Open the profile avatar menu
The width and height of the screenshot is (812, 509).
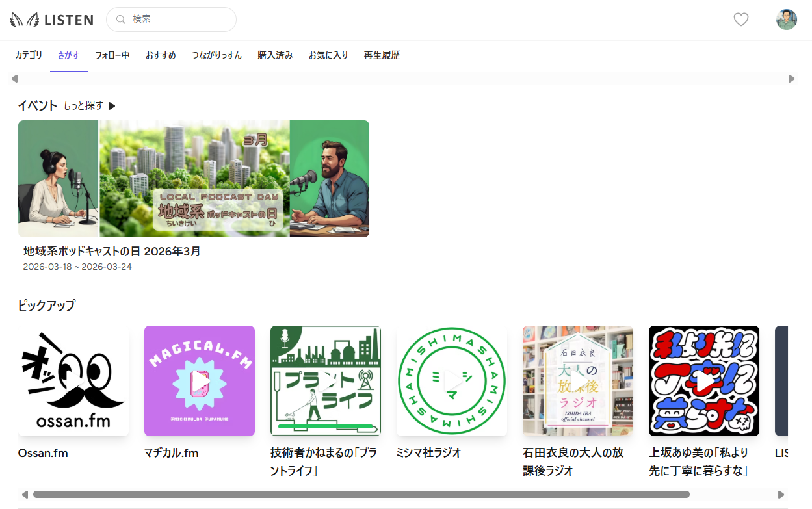tap(786, 20)
